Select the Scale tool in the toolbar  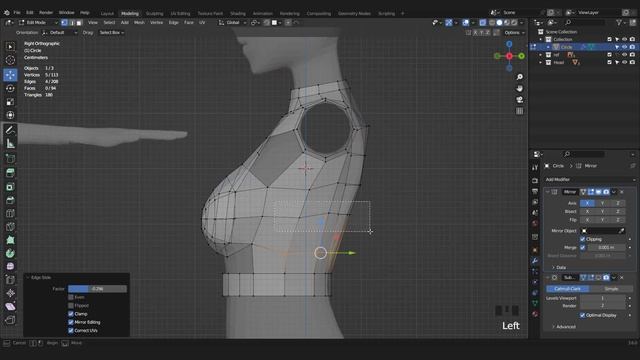[10, 102]
